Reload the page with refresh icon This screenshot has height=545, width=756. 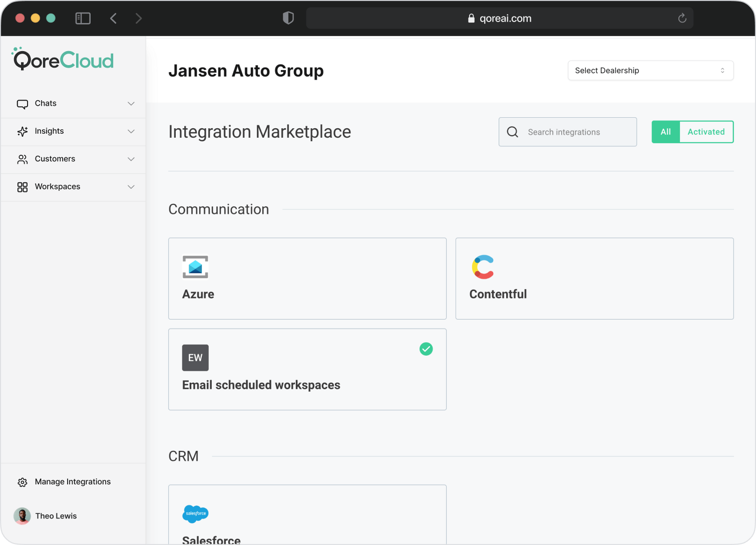pos(682,19)
